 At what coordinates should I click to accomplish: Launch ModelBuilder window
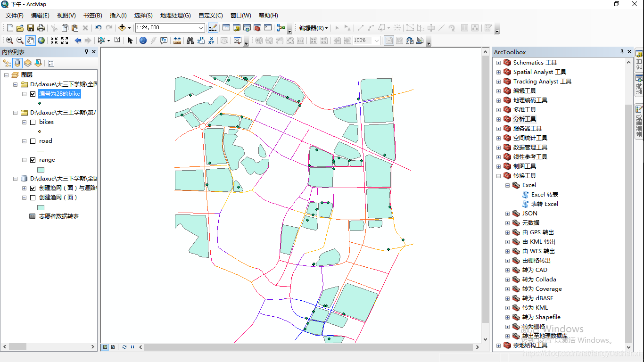(281, 28)
